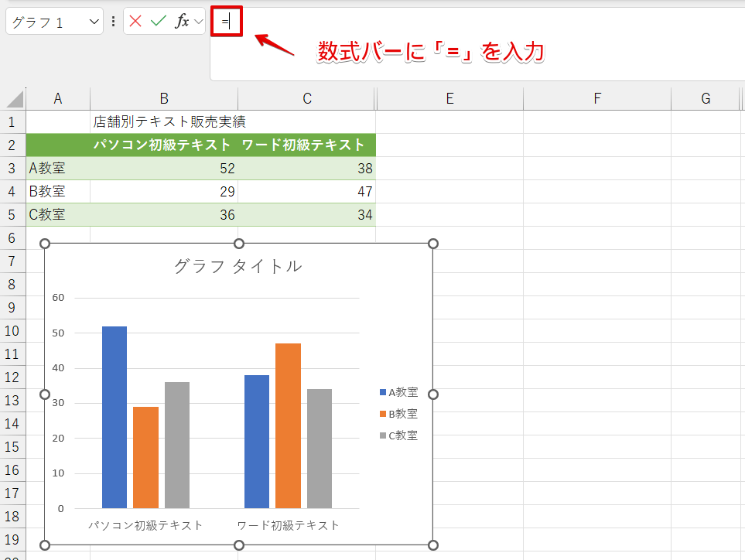Select the row 3 header
This screenshot has width=745, height=560.
12,169
